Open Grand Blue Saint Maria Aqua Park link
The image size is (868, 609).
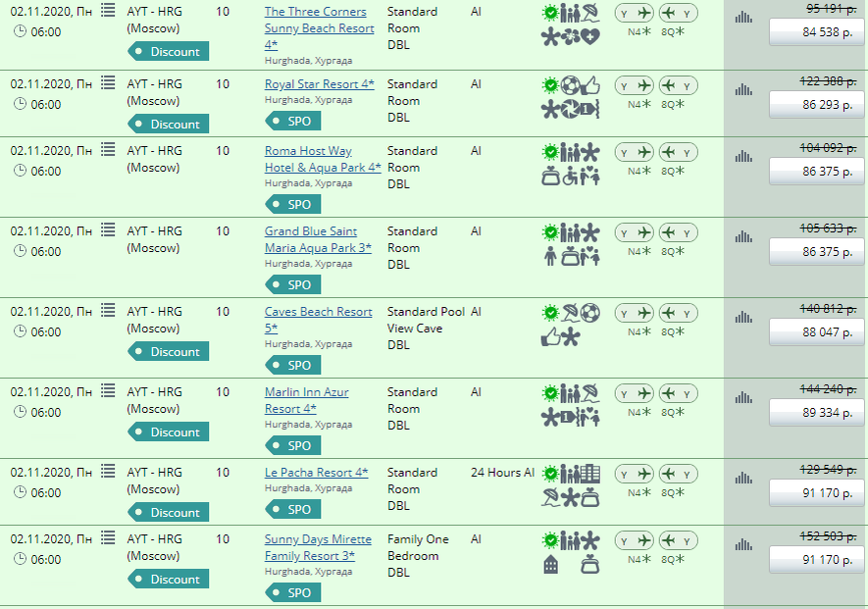click(x=318, y=239)
